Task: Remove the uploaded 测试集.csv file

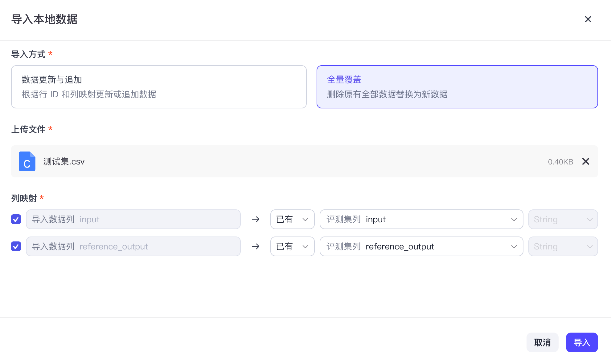Action: point(586,161)
